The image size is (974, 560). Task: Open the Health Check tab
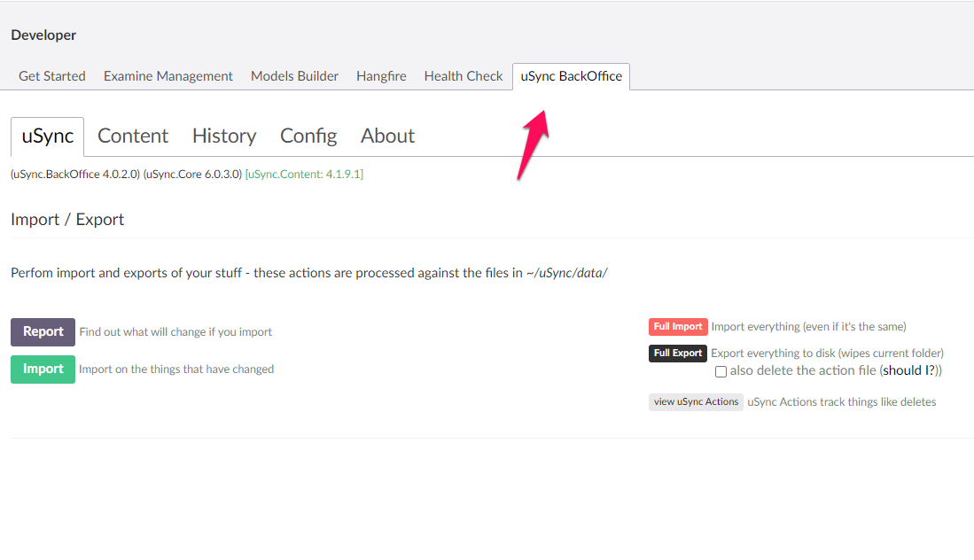pos(464,76)
